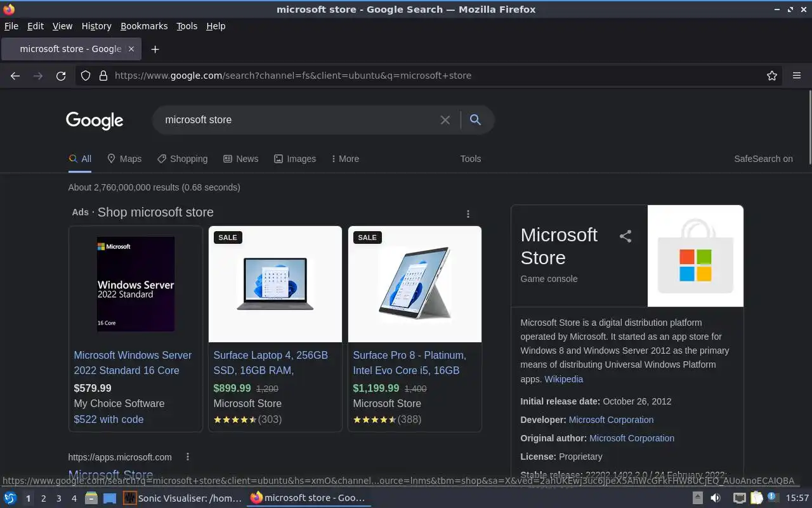Open the File menu
The image size is (812, 508).
[11, 26]
